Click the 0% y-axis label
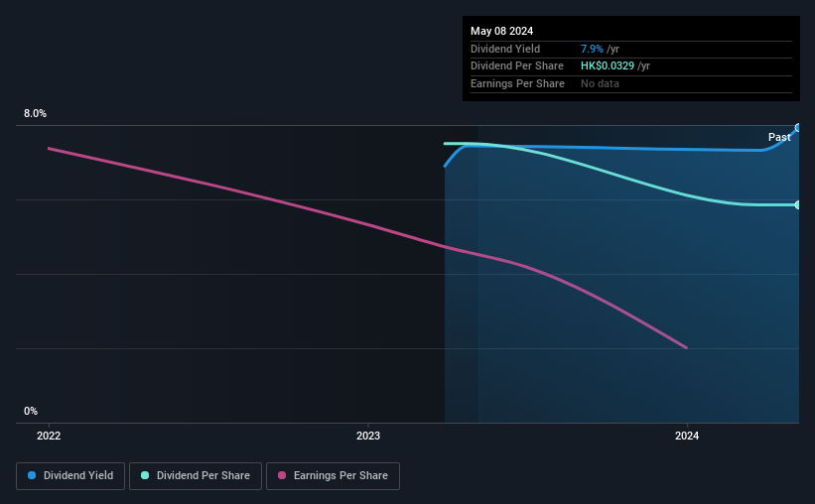The height and width of the screenshot is (504, 815). pyautogui.click(x=31, y=411)
